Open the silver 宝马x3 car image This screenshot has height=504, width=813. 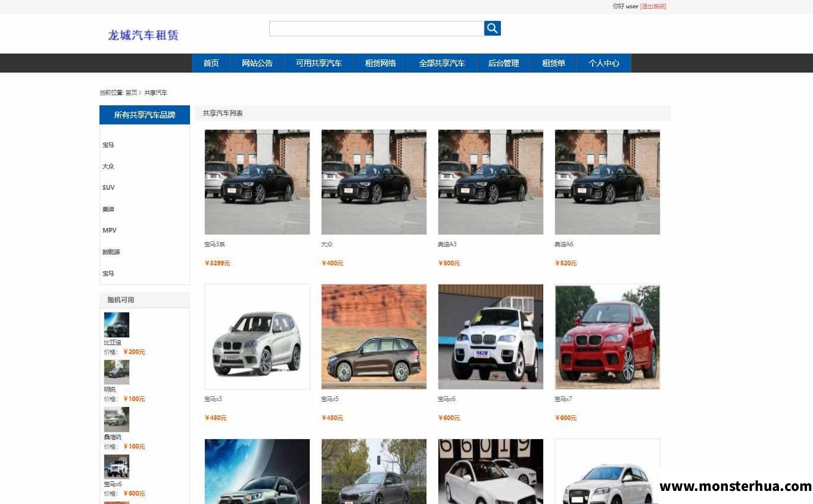257,337
